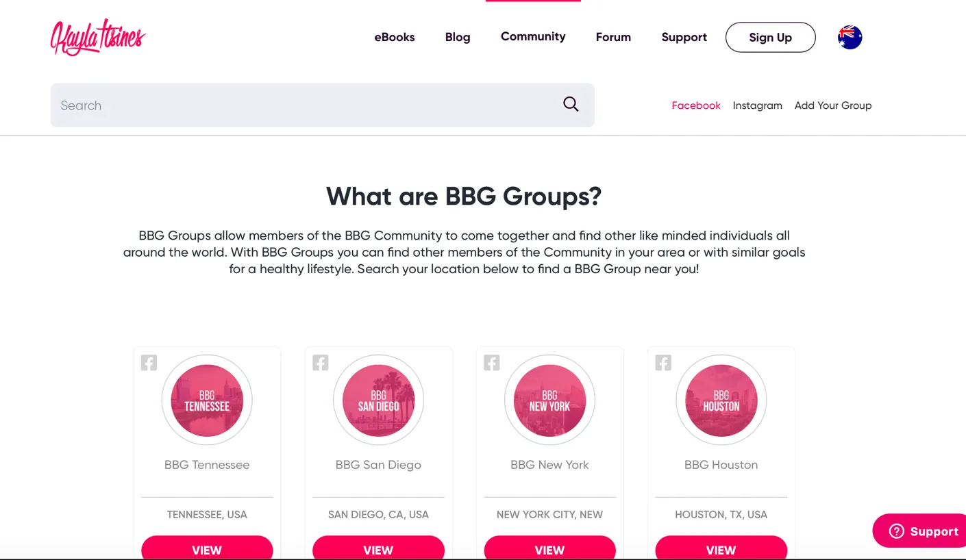
Task: Click the TENNESSEE, USA location text
Action: click(x=207, y=514)
